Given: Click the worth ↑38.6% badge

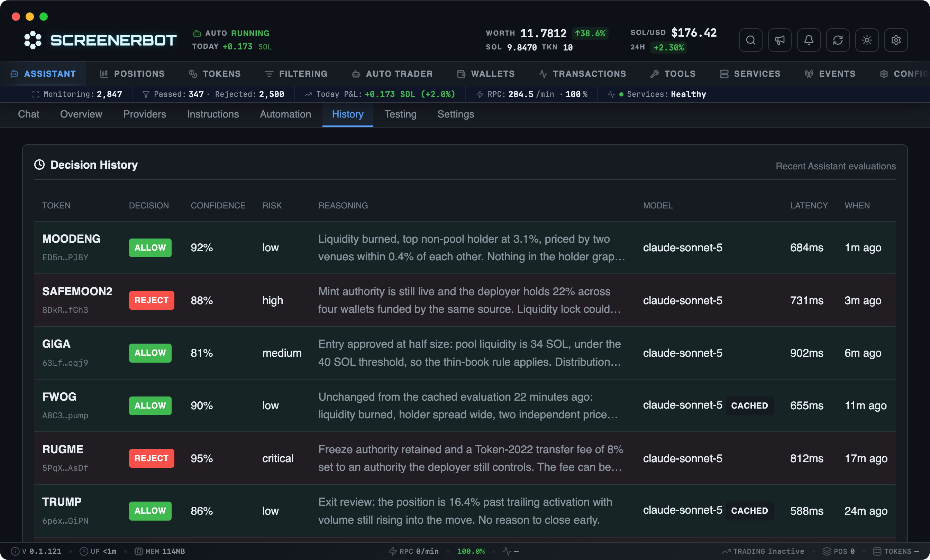Looking at the screenshot, I should [x=590, y=33].
